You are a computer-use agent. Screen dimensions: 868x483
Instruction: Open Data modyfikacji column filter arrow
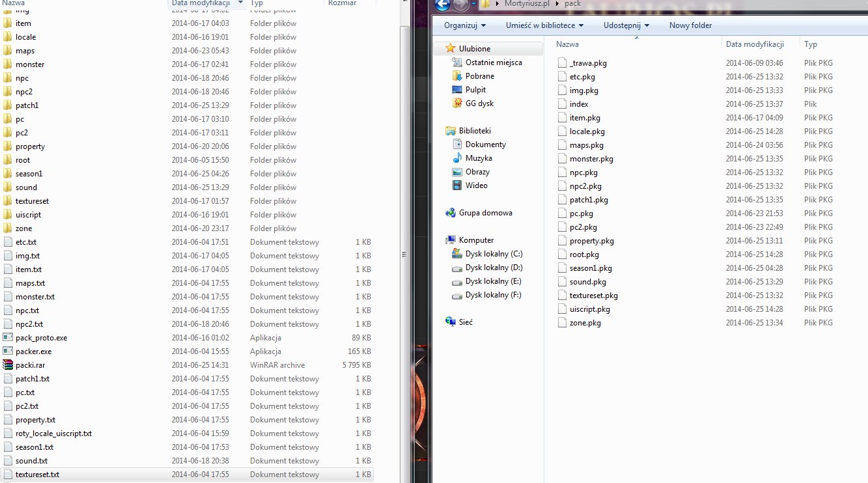tap(240, 3)
